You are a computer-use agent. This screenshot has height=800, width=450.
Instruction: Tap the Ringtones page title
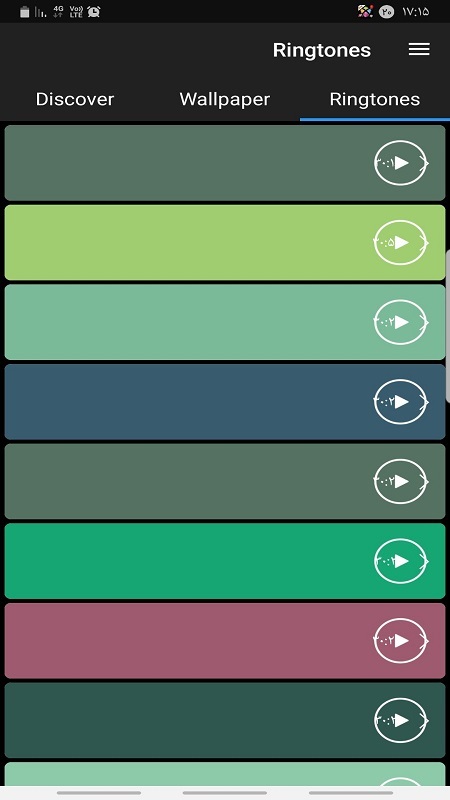(321, 50)
